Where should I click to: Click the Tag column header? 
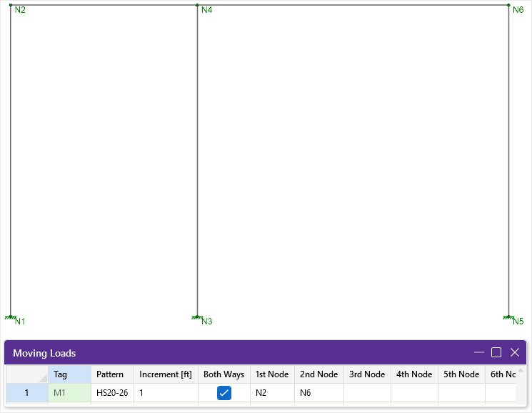(69, 374)
